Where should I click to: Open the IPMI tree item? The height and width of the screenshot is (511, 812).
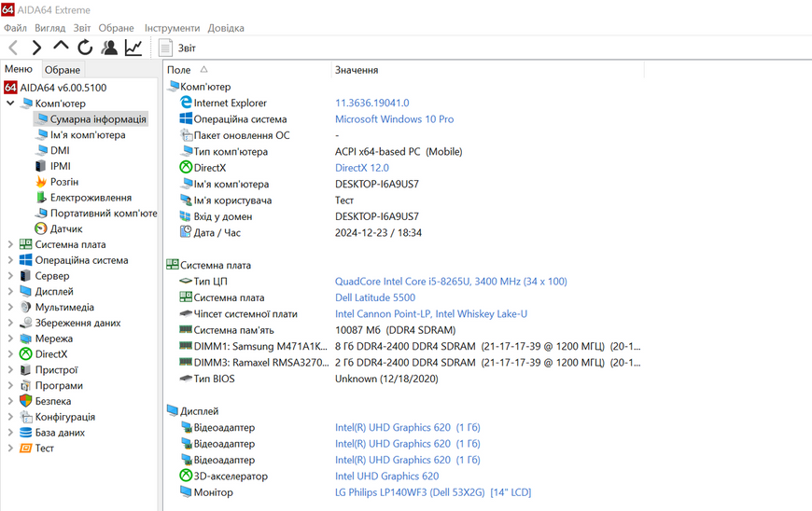pos(53,166)
